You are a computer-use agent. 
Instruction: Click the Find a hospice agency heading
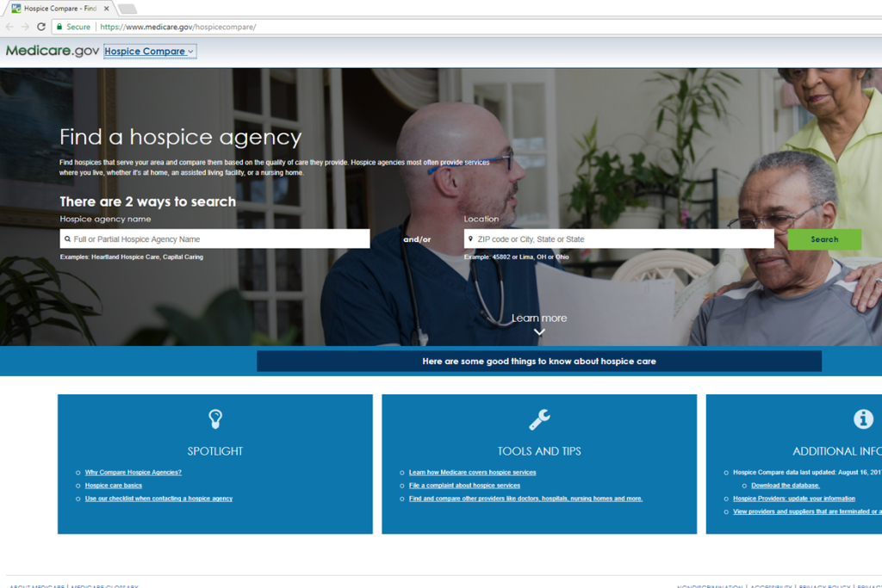pos(181,137)
